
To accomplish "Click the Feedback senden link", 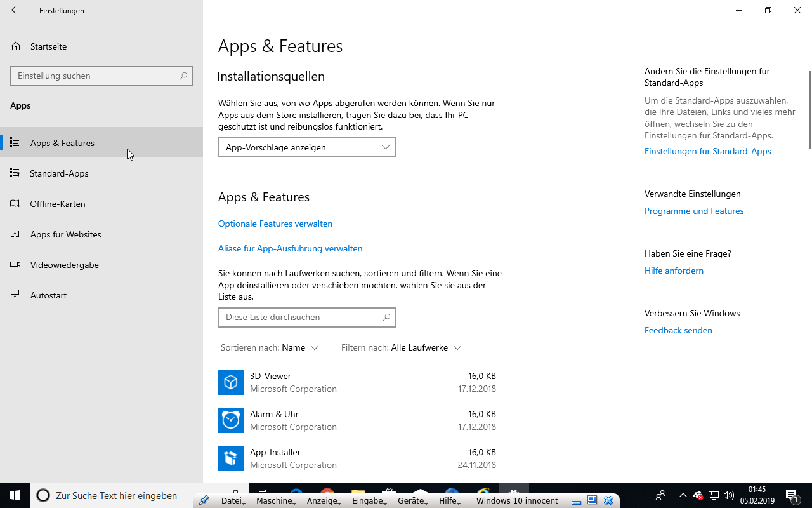I will [x=678, y=330].
